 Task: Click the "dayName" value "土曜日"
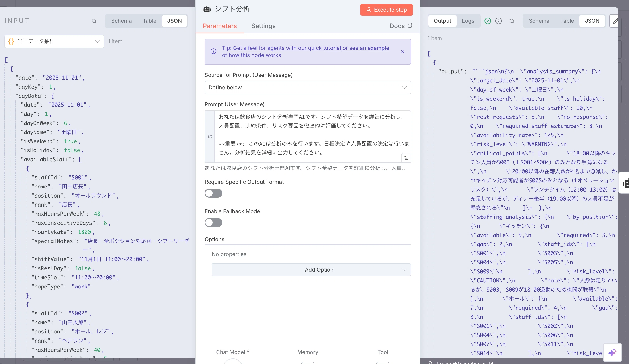pos(69,132)
